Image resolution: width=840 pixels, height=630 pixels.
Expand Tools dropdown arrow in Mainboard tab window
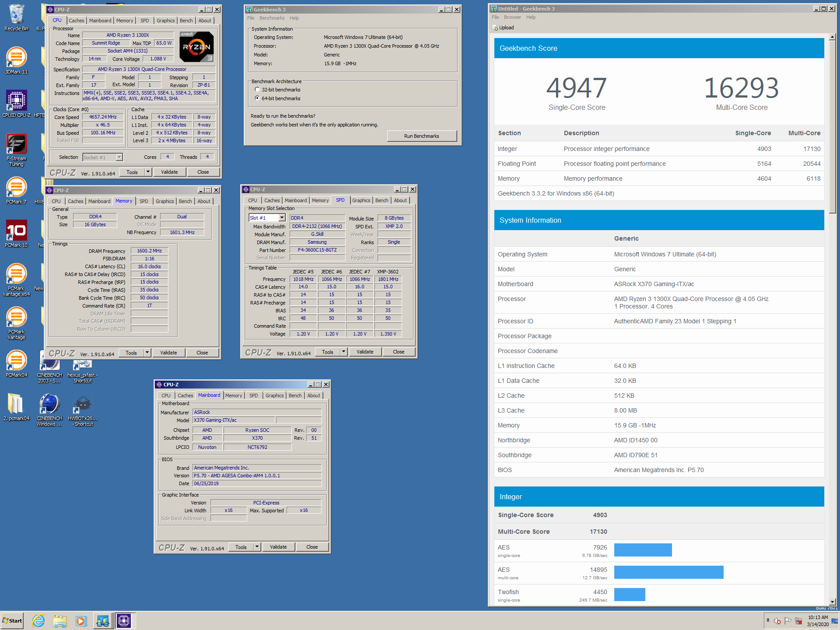coord(257,547)
